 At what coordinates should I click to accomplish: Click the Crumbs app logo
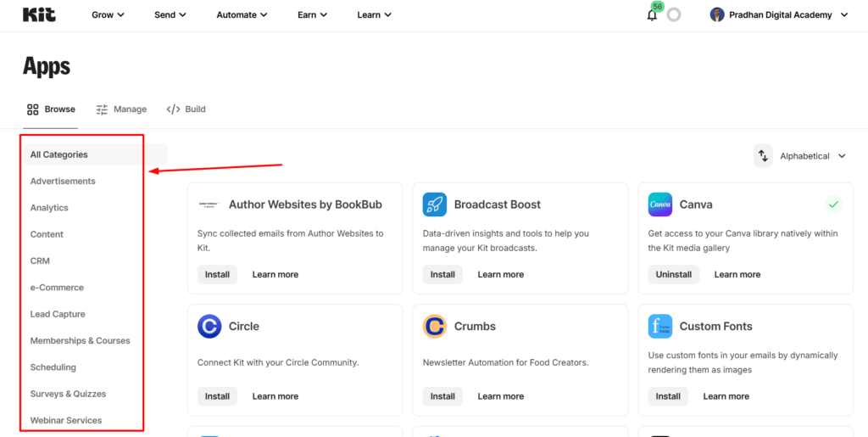click(x=435, y=326)
